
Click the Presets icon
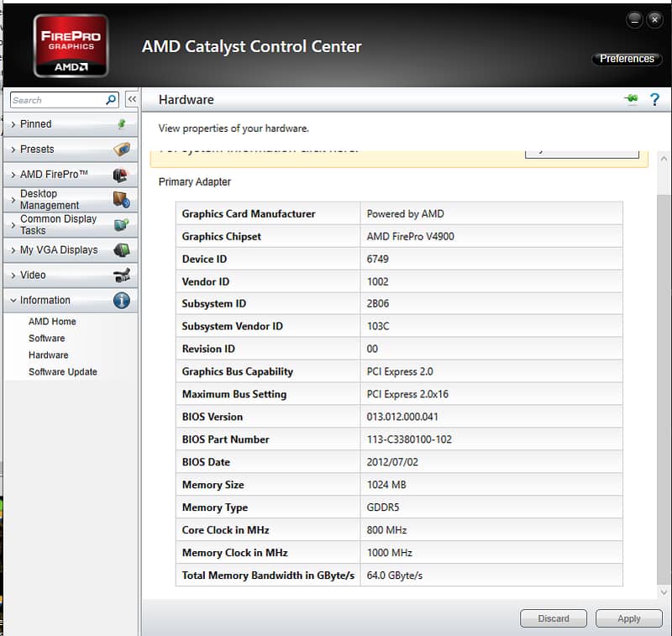[122, 150]
